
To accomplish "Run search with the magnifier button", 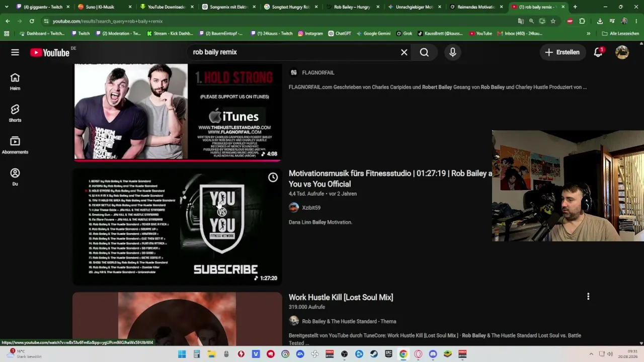I will tap(424, 52).
